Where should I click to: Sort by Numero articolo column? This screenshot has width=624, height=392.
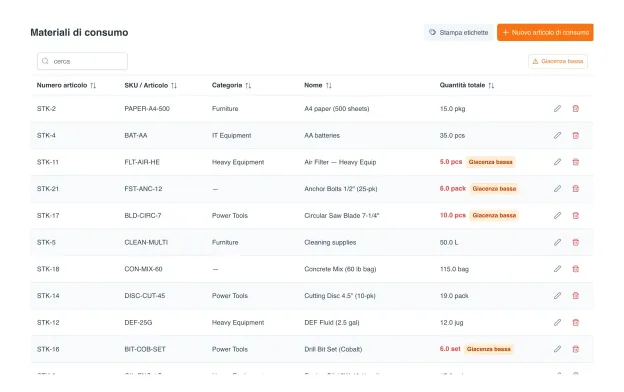coord(93,86)
